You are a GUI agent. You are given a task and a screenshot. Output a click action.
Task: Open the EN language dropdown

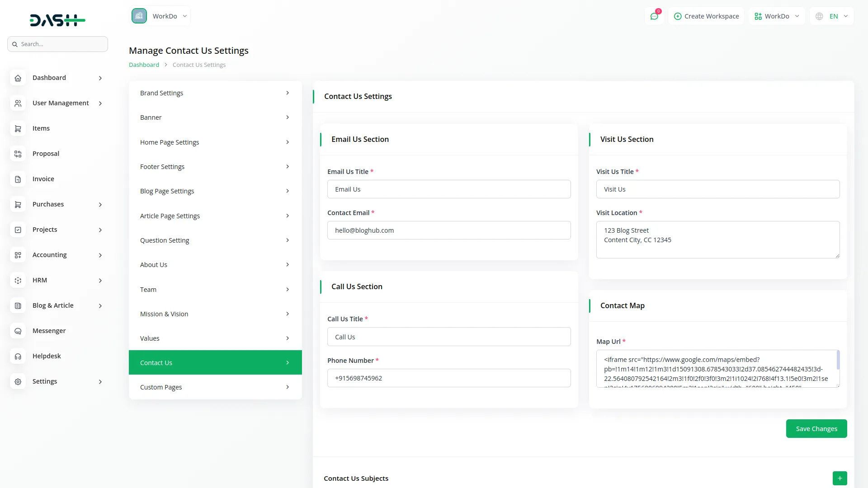(832, 16)
